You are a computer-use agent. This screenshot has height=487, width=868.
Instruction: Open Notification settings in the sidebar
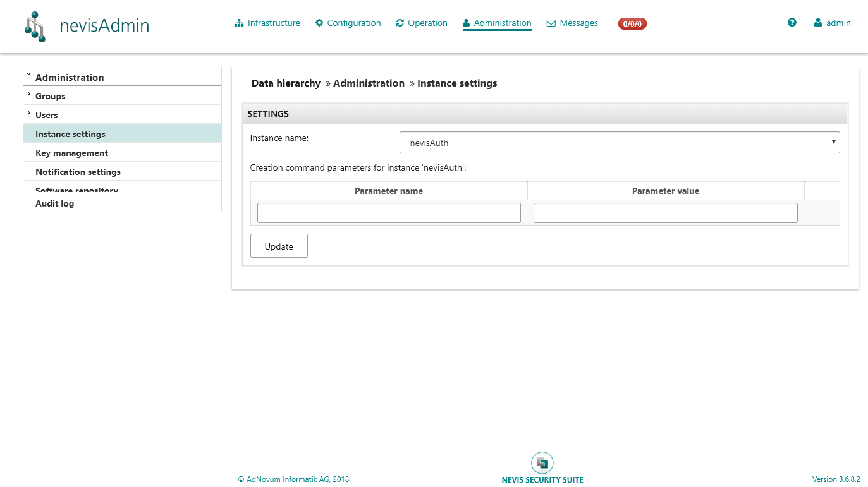(x=123, y=172)
